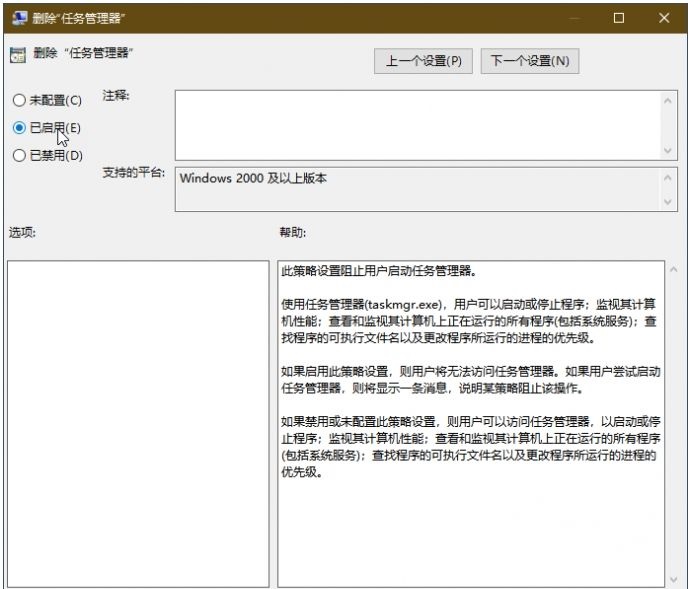Click the 注释: label
Screen dimensions: 688x589
[x=116, y=96]
